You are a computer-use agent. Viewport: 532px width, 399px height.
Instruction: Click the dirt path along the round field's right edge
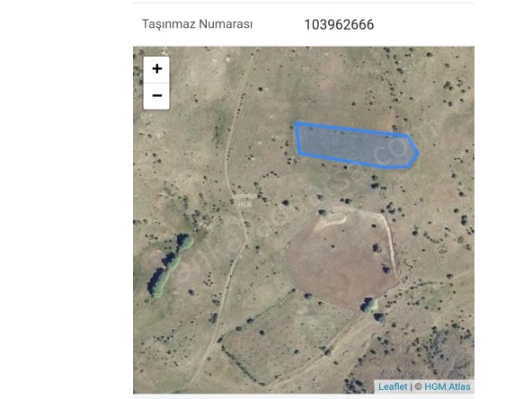[x=391, y=244]
